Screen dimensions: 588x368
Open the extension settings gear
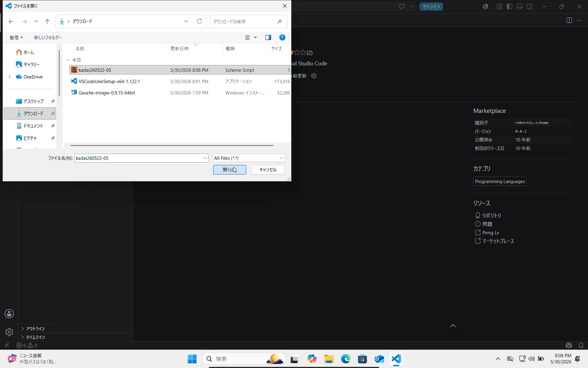[x=314, y=76]
